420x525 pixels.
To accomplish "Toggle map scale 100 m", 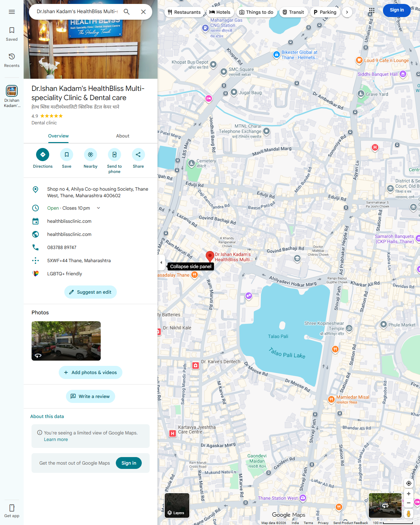I will (392, 523).
